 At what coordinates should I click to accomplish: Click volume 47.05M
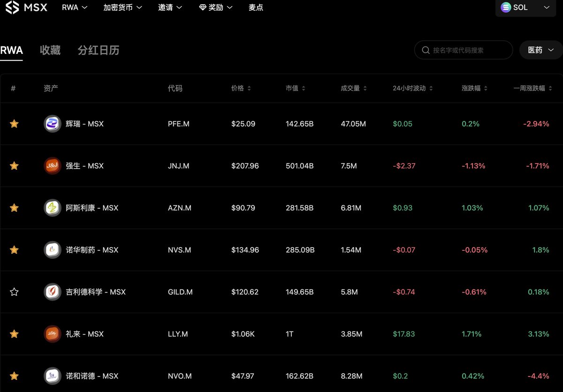point(353,124)
